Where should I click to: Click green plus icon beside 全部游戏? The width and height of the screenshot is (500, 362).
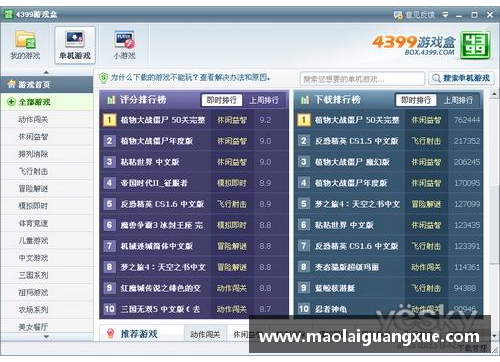tap(11, 102)
